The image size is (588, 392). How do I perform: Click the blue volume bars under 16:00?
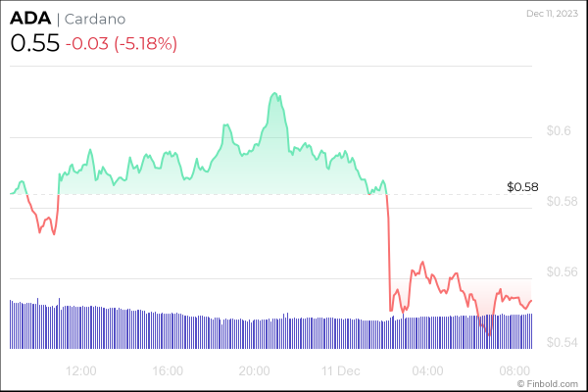pos(168,331)
